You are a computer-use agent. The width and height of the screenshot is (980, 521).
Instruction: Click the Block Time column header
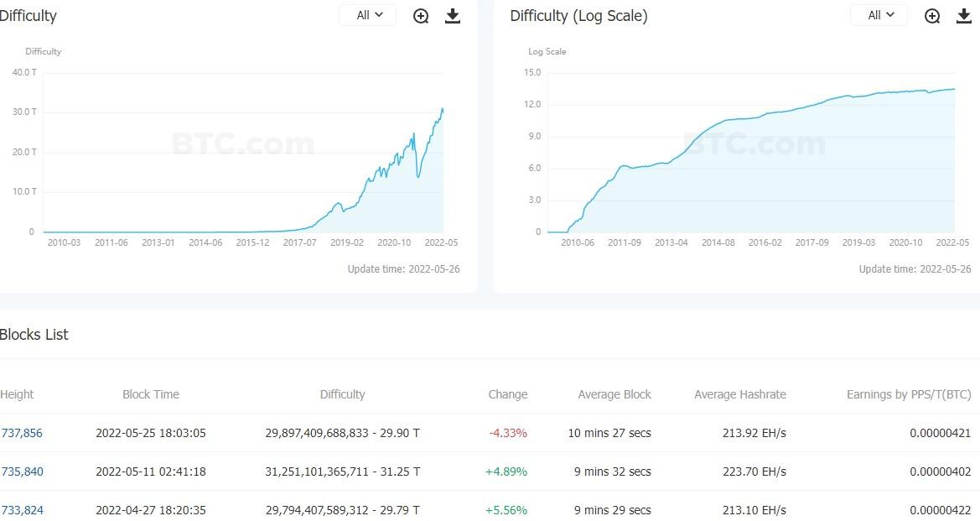point(151,394)
